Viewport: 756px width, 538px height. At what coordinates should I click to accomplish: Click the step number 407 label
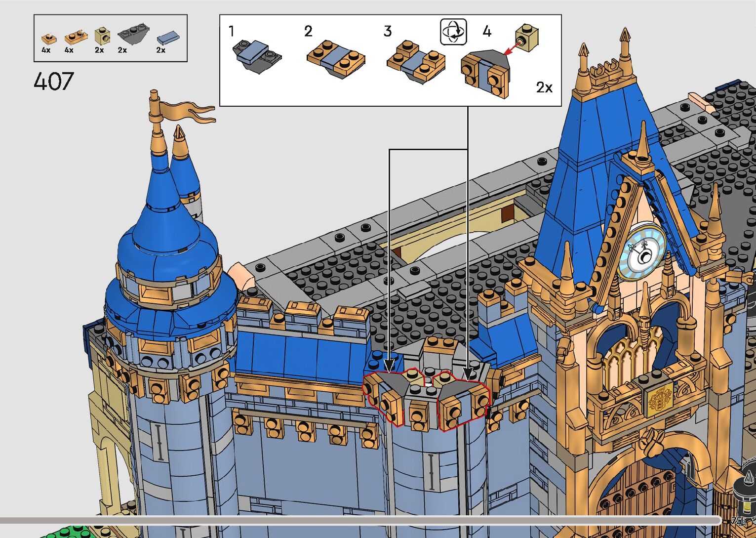pos(54,82)
